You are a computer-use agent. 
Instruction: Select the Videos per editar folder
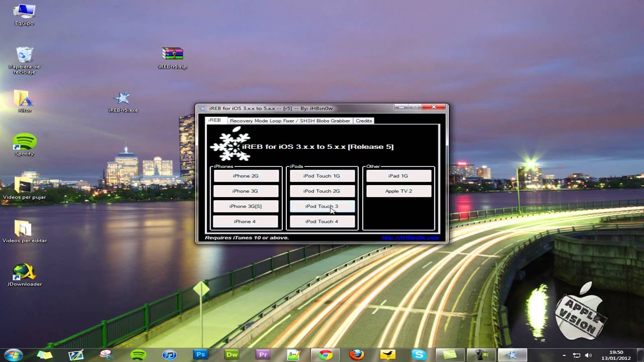click(x=24, y=232)
